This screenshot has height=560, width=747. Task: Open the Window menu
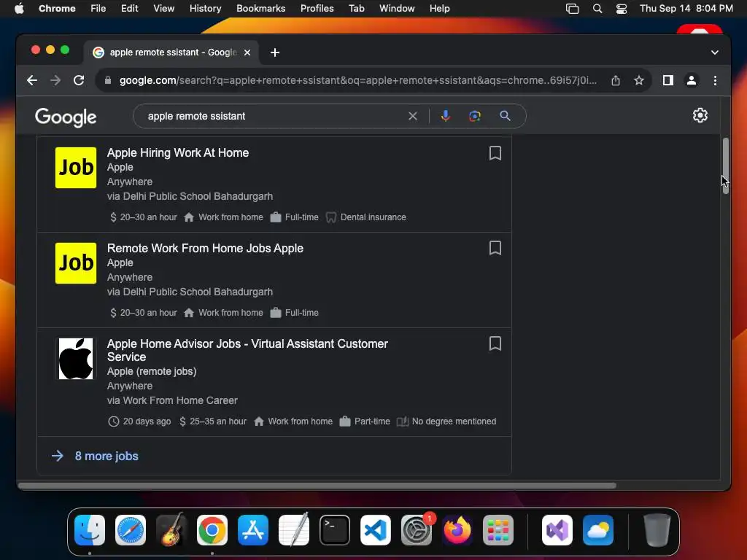pyautogui.click(x=397, y=8)
